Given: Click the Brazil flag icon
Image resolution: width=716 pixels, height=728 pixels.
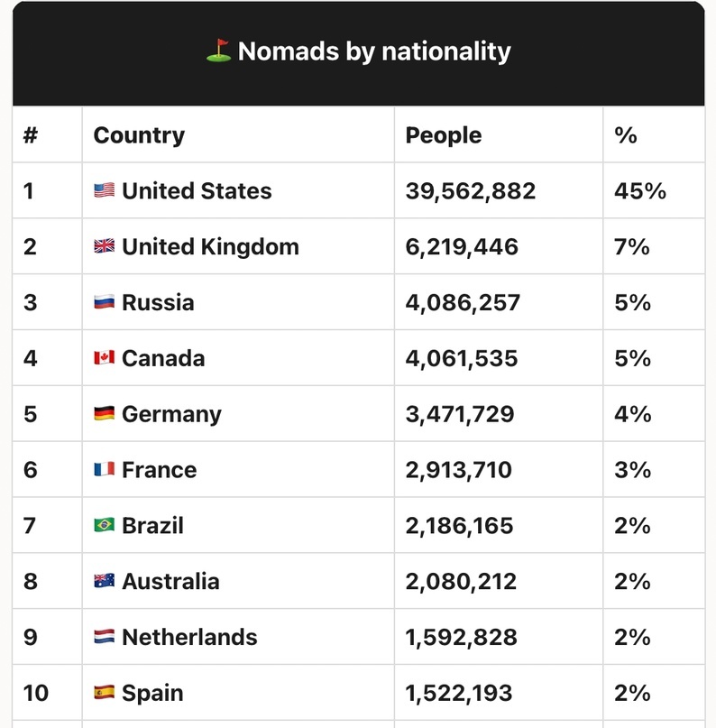Looking at the screenshot, I should 105,525.
